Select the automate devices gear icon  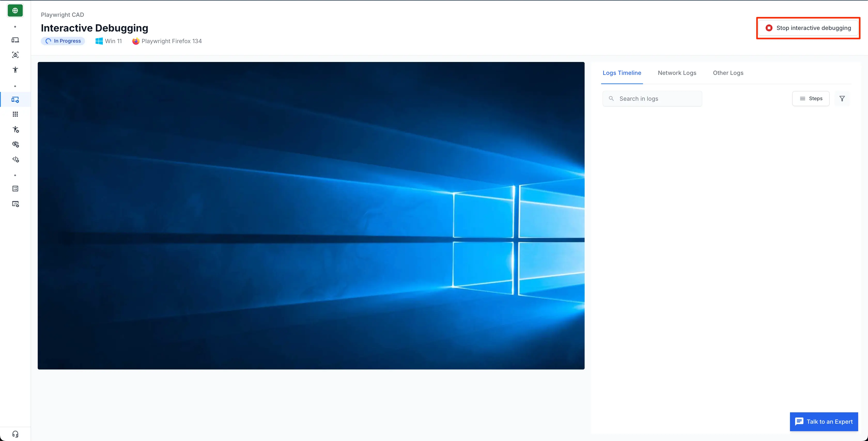coord(15,100)
